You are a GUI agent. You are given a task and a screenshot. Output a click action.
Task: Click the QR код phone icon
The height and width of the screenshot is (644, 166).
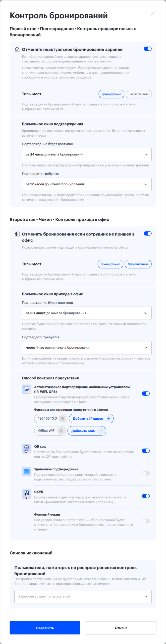point(27,449)
